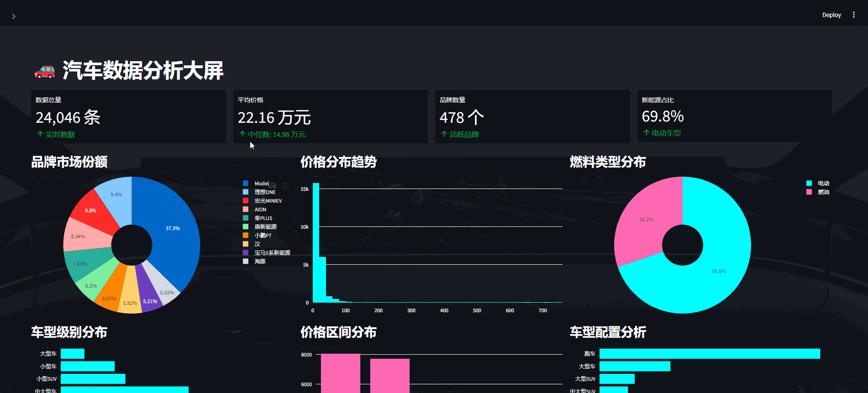This screenshot has height=393, width=868.
Task: Click the 车型配置分析 section heading
Action: click(x=608, y=332)
